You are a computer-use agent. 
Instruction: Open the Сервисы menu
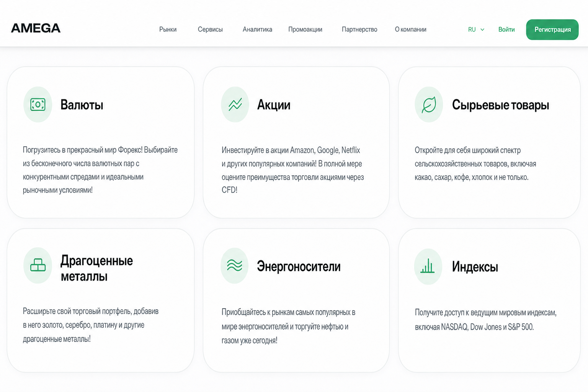pyautogui.click(x=210, y=29)
